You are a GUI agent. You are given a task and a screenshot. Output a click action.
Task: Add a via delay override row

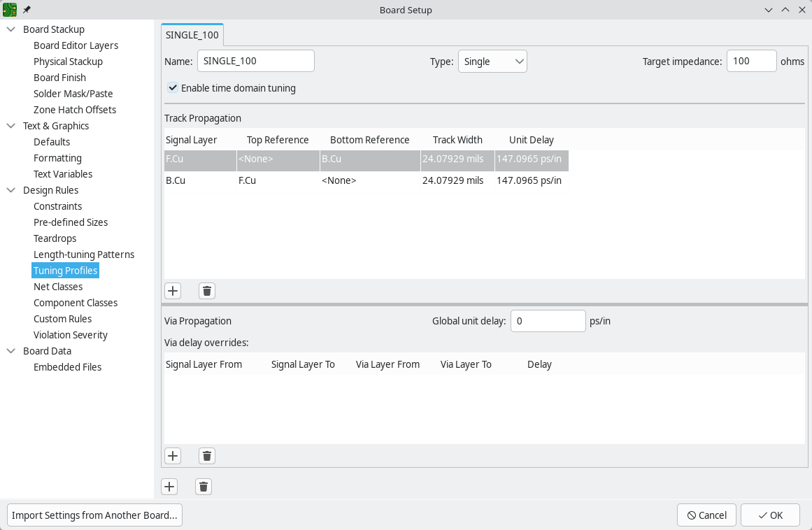173,456
